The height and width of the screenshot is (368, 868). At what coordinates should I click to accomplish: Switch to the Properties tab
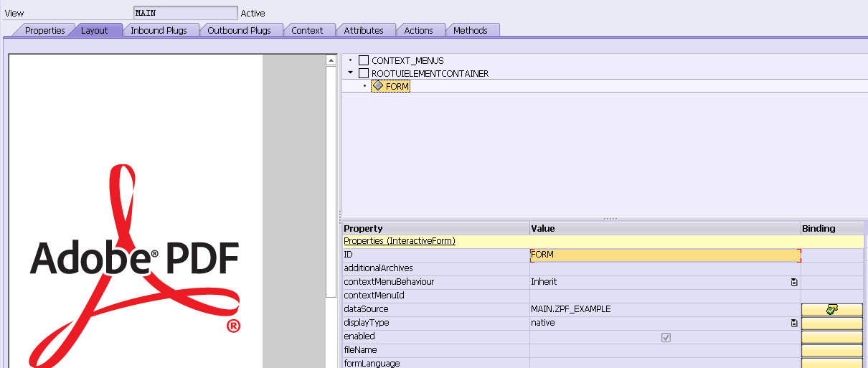coord(44,30)
